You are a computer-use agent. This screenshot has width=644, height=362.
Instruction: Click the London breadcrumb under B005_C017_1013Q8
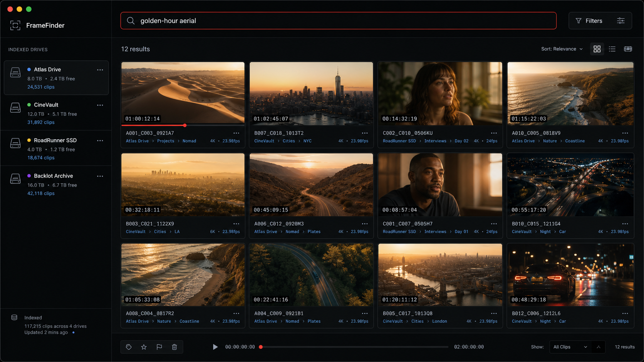[x=439, y=322]
